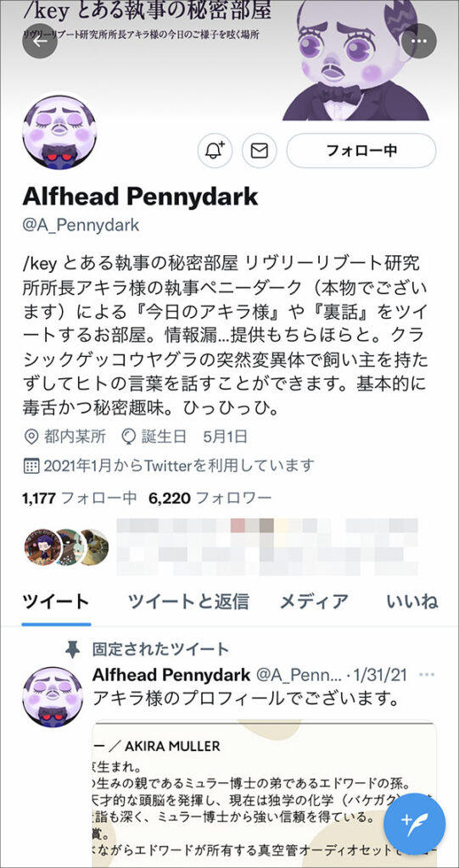Tap the mutual followers avatar group
Image resolution: width=459 pixels, height=868 pixels.
coord(66,547)
